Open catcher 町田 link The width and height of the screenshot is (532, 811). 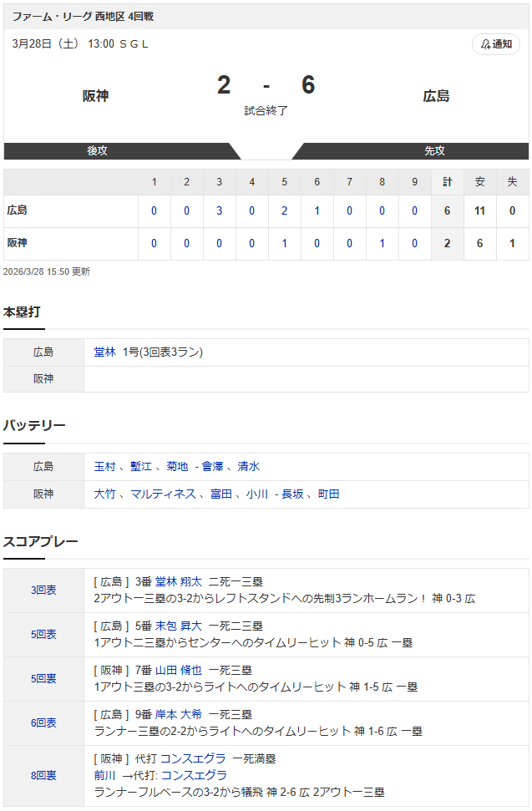coord(329,494)
